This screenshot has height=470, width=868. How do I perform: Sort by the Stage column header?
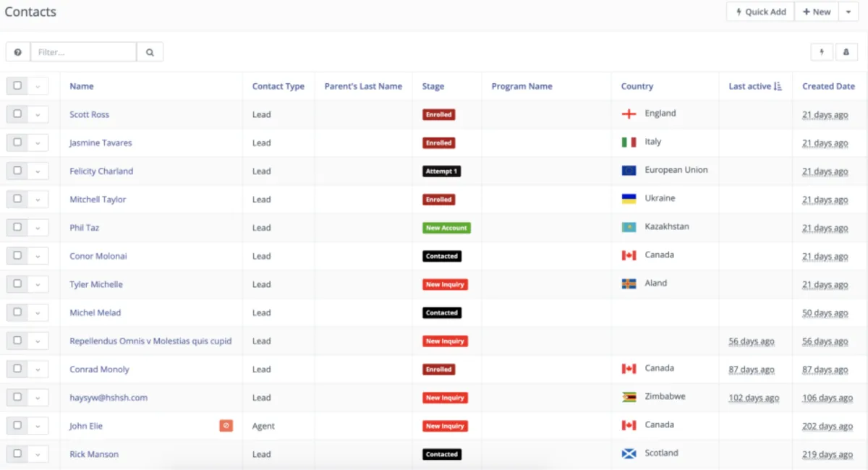[x=433, y=86]
